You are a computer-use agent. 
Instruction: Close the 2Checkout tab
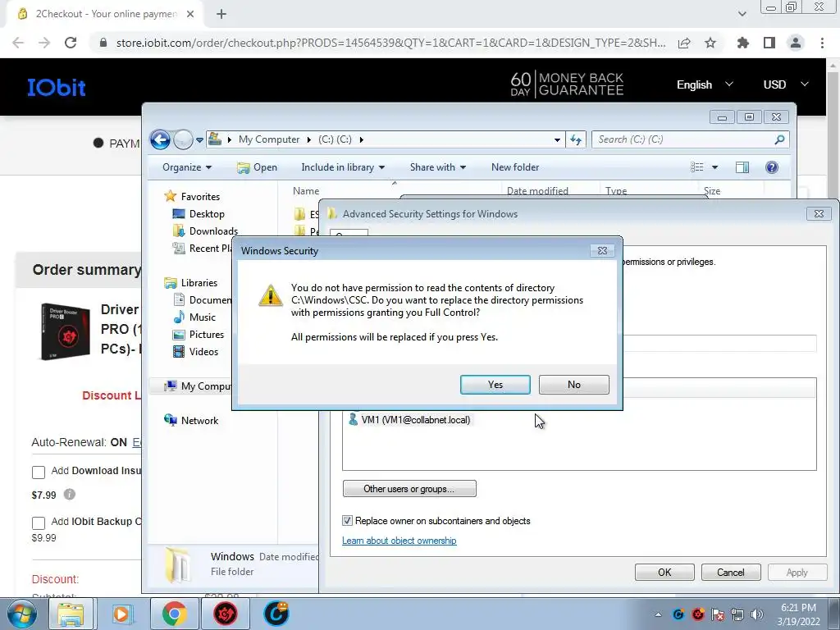click(x=190, y=14)
